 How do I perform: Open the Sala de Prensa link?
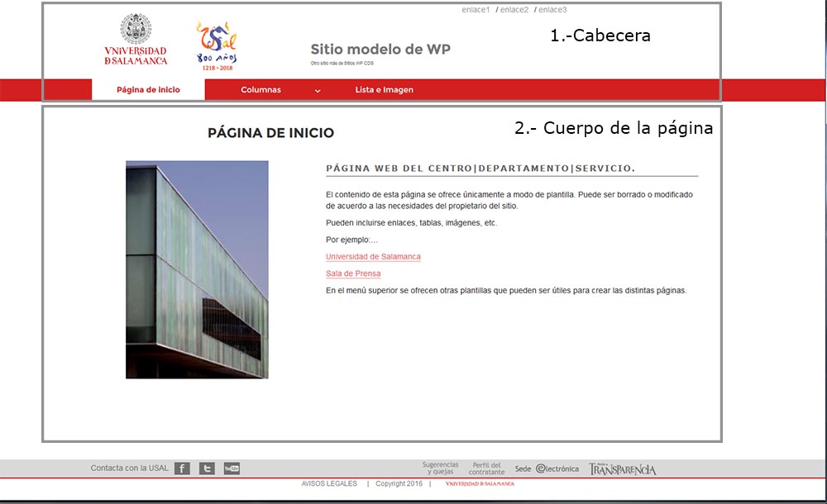(x=353, y=273)
